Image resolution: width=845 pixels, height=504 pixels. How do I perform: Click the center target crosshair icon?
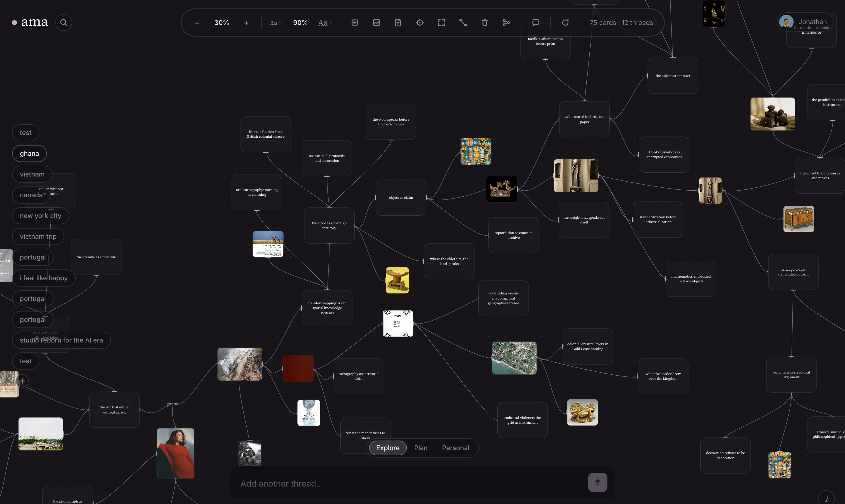click(420, 23)
